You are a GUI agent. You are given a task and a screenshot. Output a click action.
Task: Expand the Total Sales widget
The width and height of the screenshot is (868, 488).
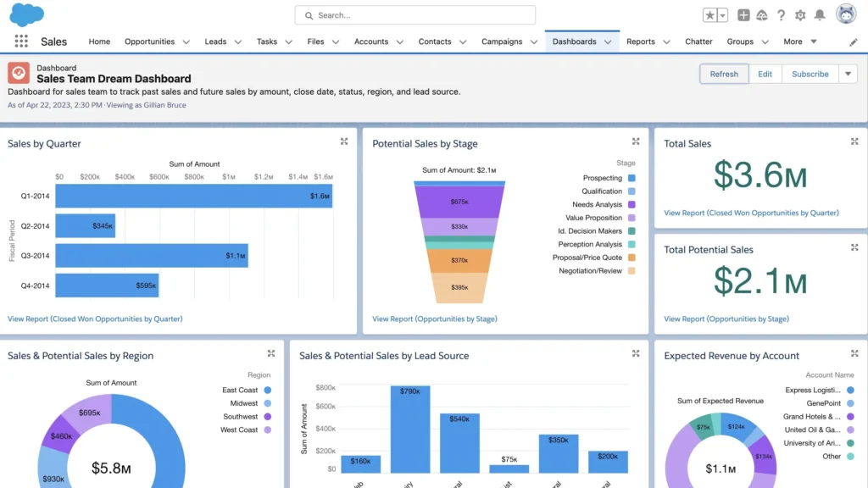[x=856, y=141]
